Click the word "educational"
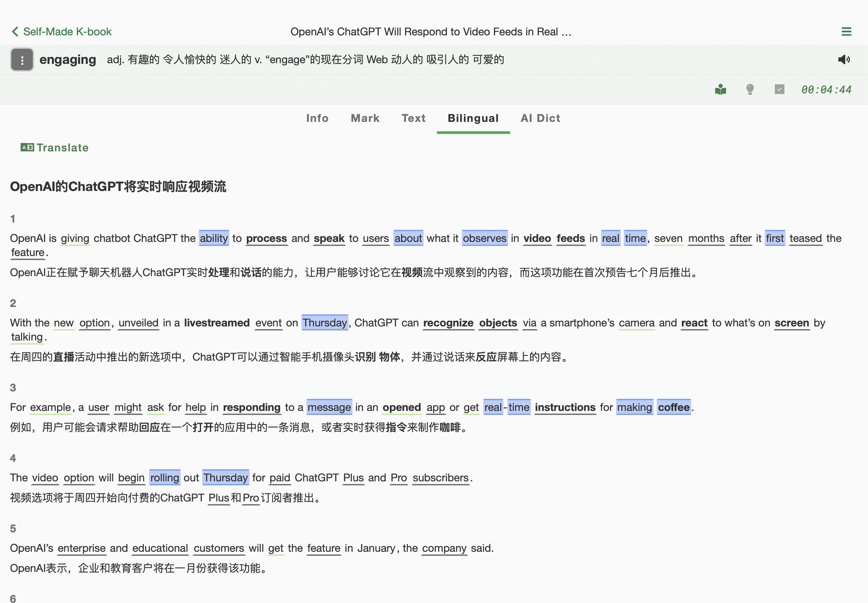Viewport: 868px width, 603px height. 160,549
